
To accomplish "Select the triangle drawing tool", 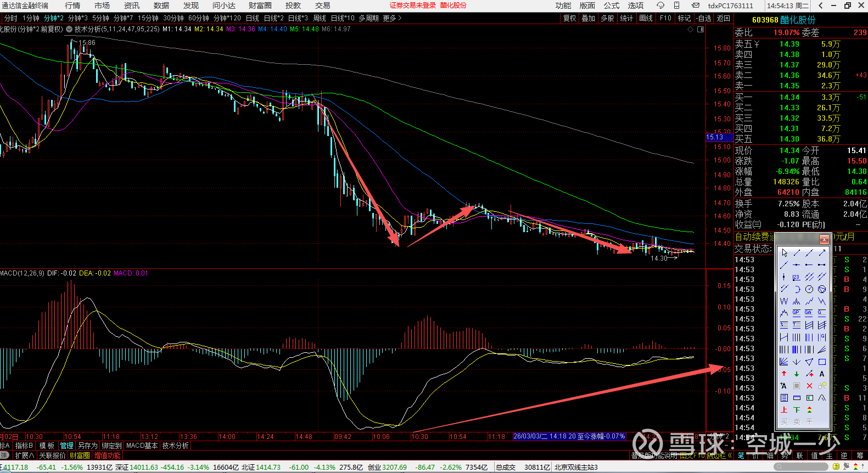I will coord(809,362).
